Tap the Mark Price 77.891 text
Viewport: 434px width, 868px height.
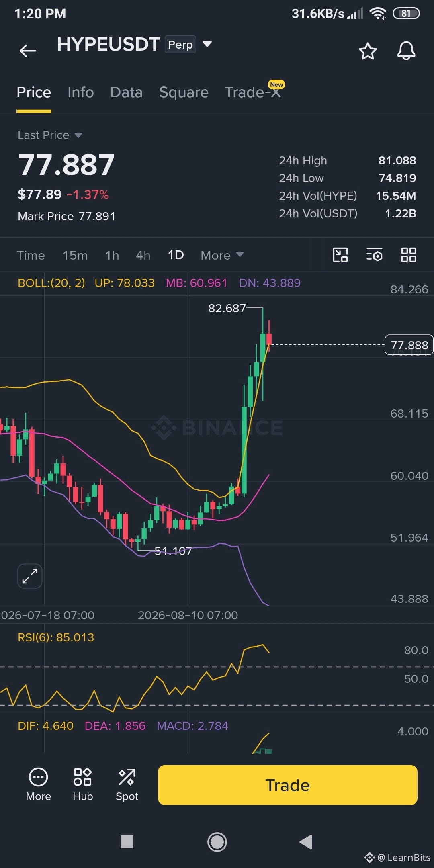tap(67, 216)
